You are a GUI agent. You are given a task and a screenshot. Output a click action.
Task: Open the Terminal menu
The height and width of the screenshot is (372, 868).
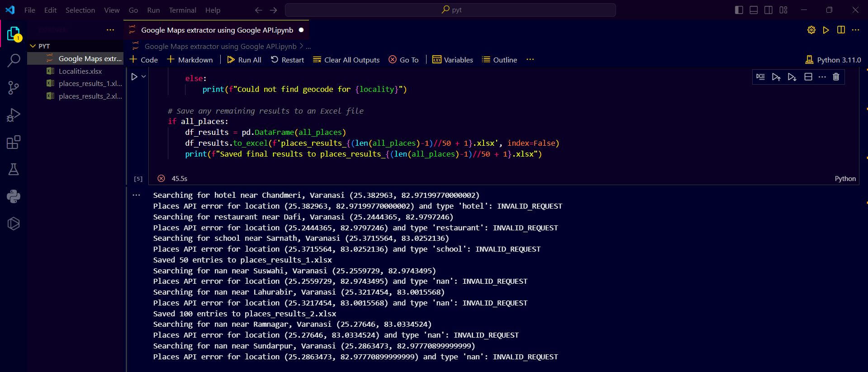[x=182, y=10]
